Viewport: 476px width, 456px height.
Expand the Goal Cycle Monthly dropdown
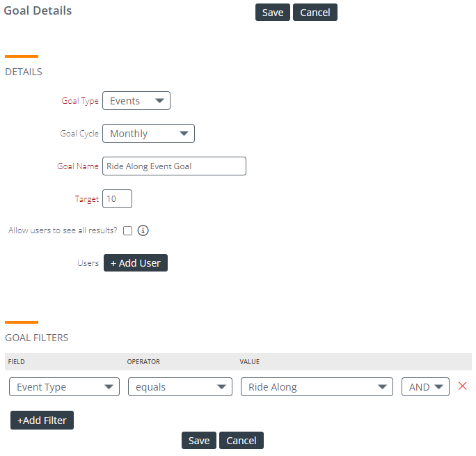click(x=148, y=133)
